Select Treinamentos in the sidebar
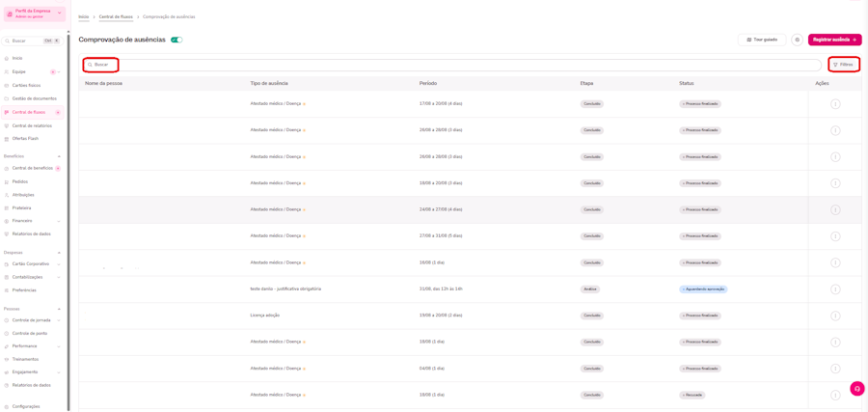This screenshot has width=868, height=412. pyautogui.click(x=25, y=359)
